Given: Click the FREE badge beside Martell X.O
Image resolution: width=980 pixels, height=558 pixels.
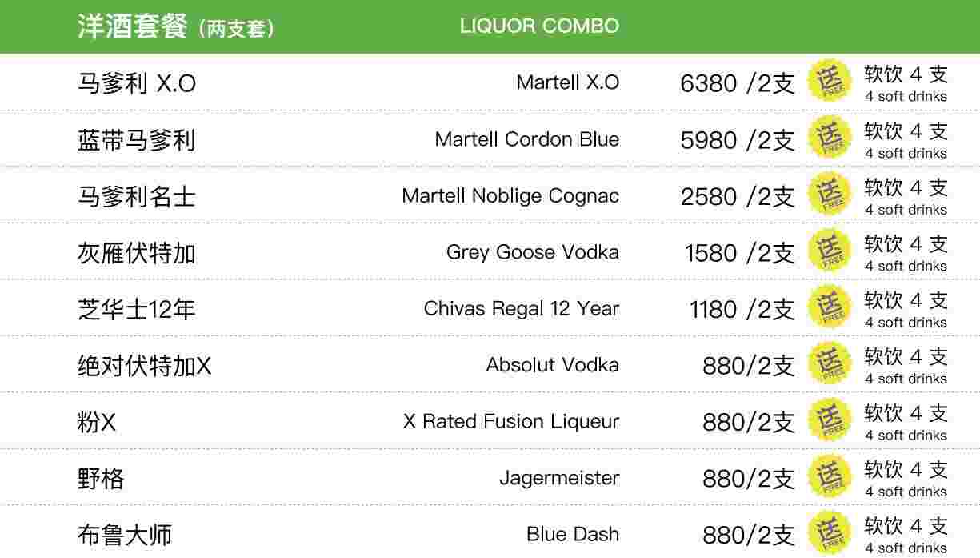Looking at the screenshot, I should tap(830, 81).
